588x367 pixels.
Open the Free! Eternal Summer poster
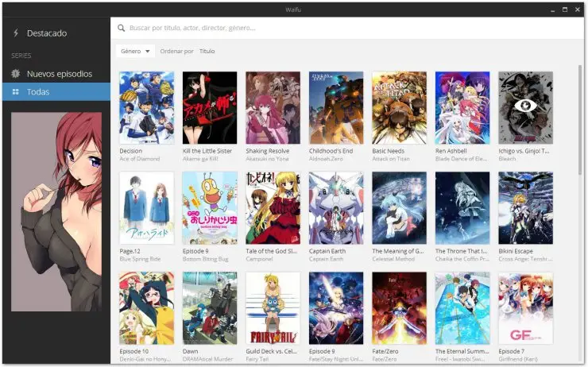(x=462, y=308)
